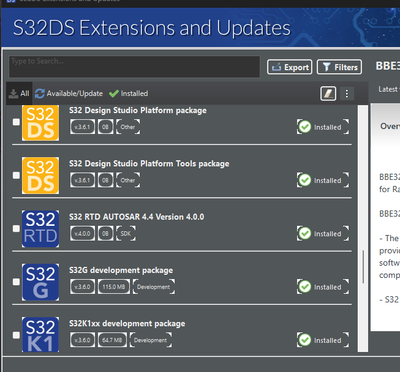This screenshot has width=400, height=372.
Task: Click the v.4.0.0 version badge
Action: (82, 234)
